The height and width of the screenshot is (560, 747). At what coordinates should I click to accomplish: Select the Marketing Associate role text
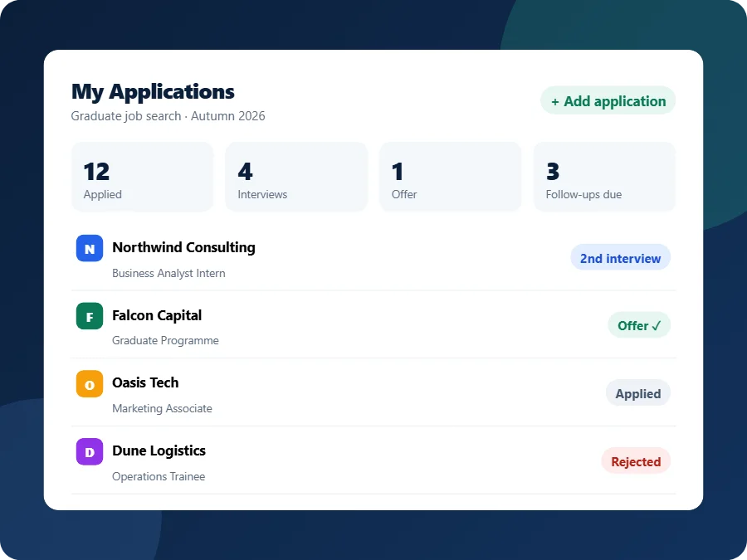click(162, 408)
